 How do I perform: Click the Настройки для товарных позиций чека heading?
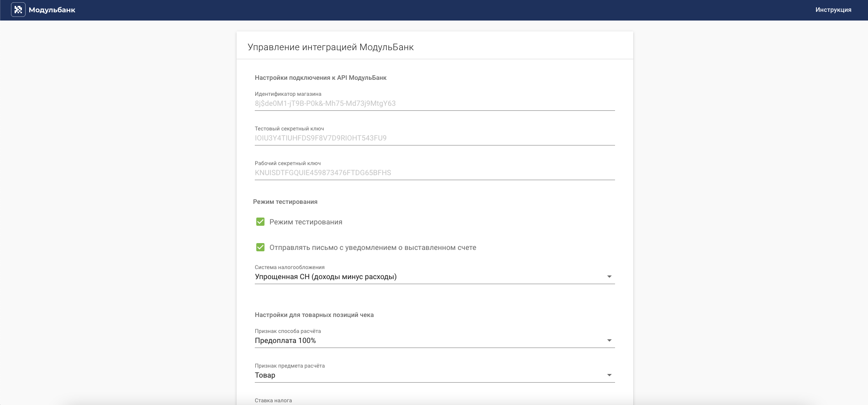pos(314,315)
